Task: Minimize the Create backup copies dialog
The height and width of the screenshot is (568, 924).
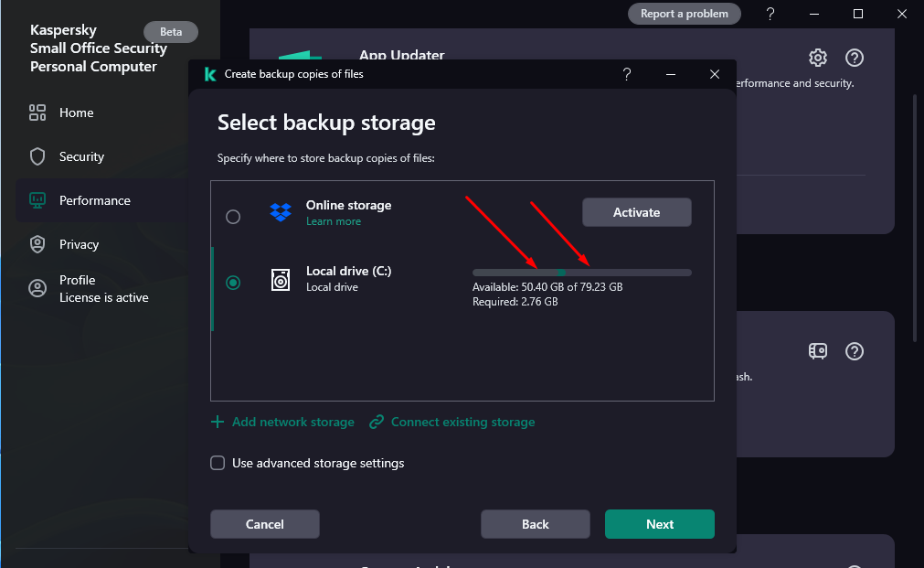Action: pyautogui.click(x=671, y=74)
